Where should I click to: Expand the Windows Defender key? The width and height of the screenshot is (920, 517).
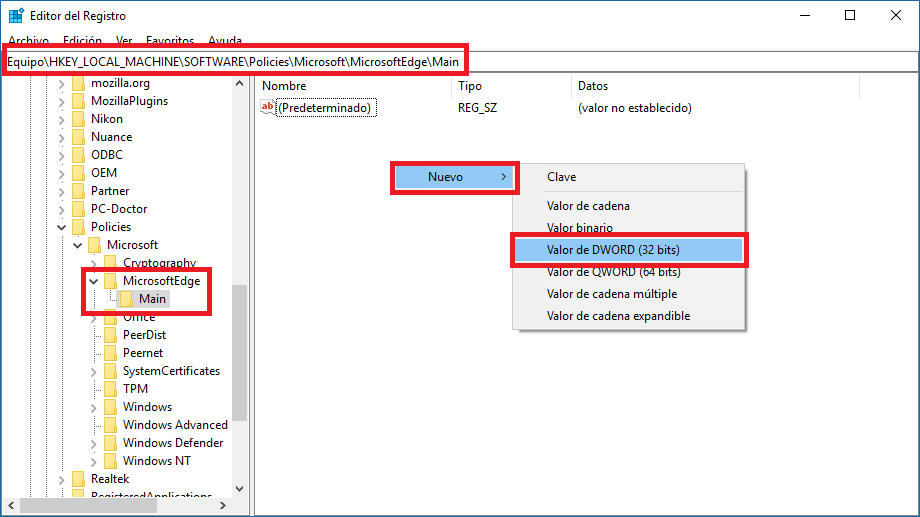[93, 444]
